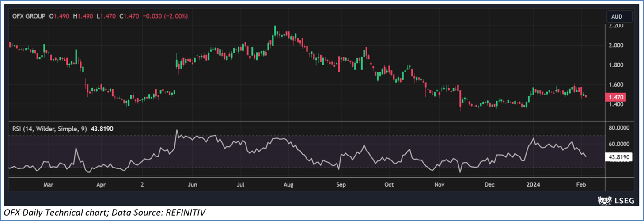Select the OFX GROUP symbol label
Image resolution: width=644 pixels, height=221 pixels.
[30, 16]
